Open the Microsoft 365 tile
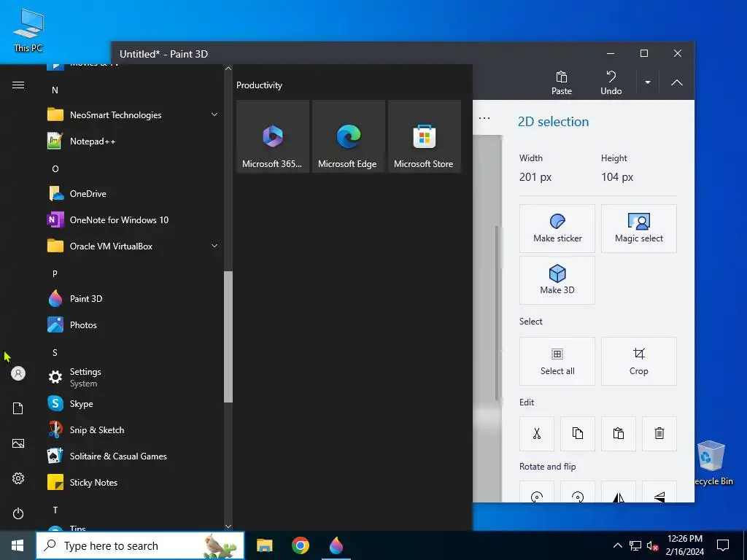The image size is (747, 560). point(273,136)
